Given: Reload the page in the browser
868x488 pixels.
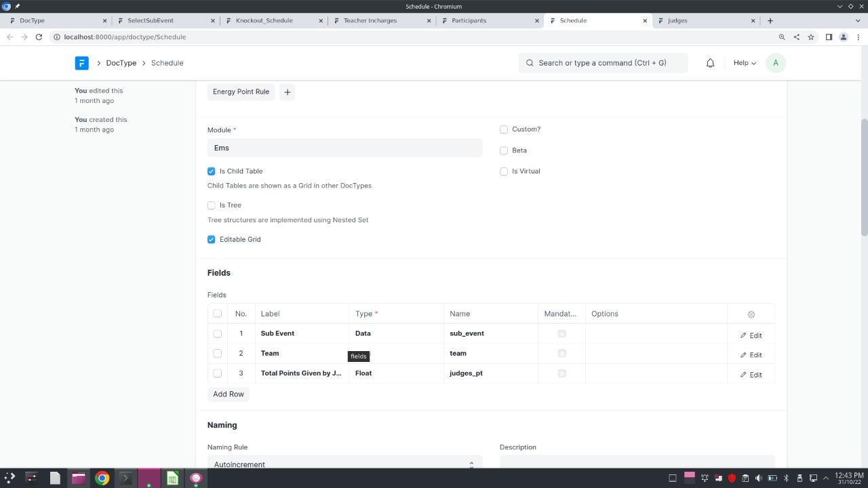Looking at the screenshot, I should coord(39,37).
